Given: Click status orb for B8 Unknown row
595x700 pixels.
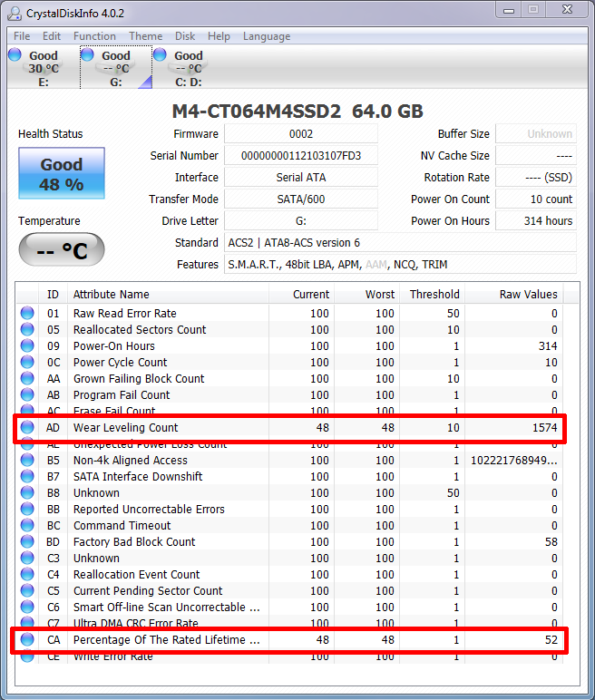Looking at the screenshot, I should (27, 493).
